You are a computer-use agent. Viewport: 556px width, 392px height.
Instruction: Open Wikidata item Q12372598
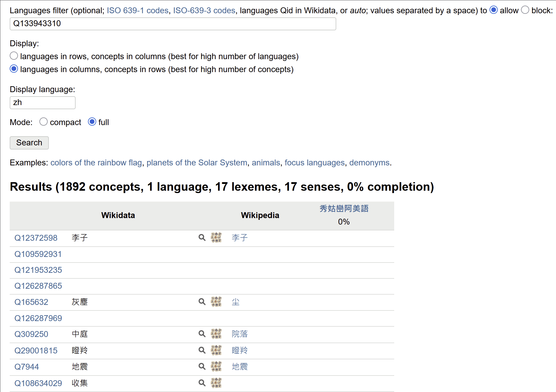click(x=36, y=238)
